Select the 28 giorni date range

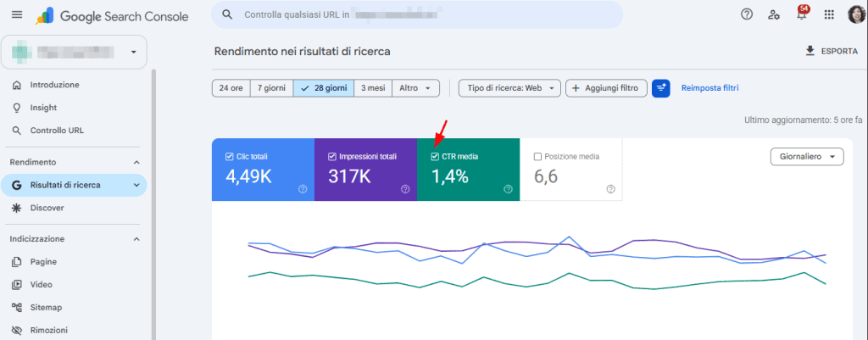[x=323, y=88]
